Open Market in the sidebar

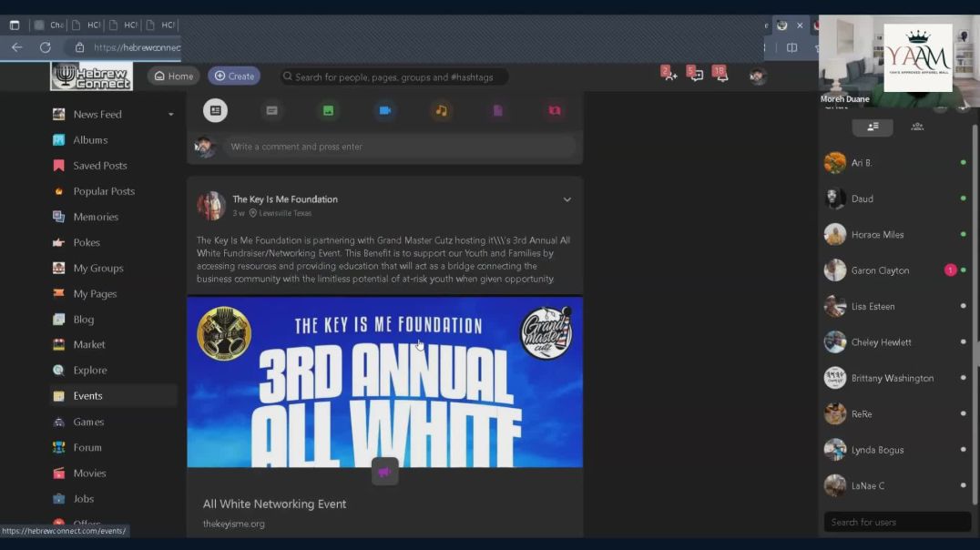(x=88, y=344)
